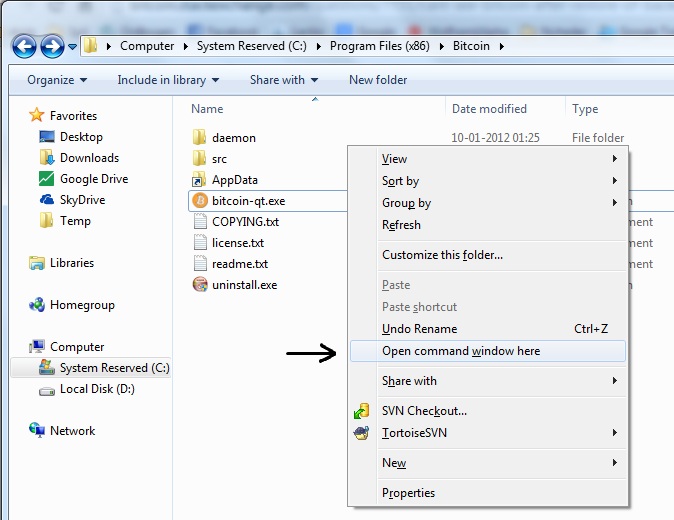Select Program Files (x86) in the breadcrumb

[380, 46]
